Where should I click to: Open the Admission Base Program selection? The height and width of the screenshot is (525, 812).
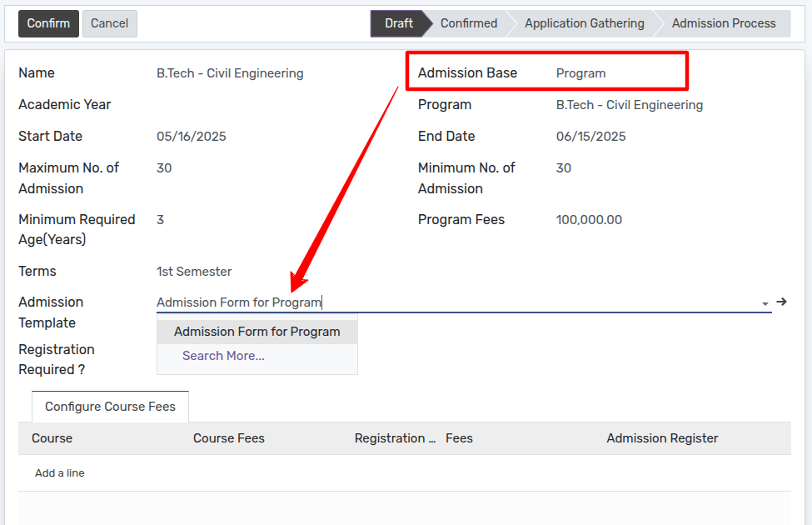[x=581, y=73]
